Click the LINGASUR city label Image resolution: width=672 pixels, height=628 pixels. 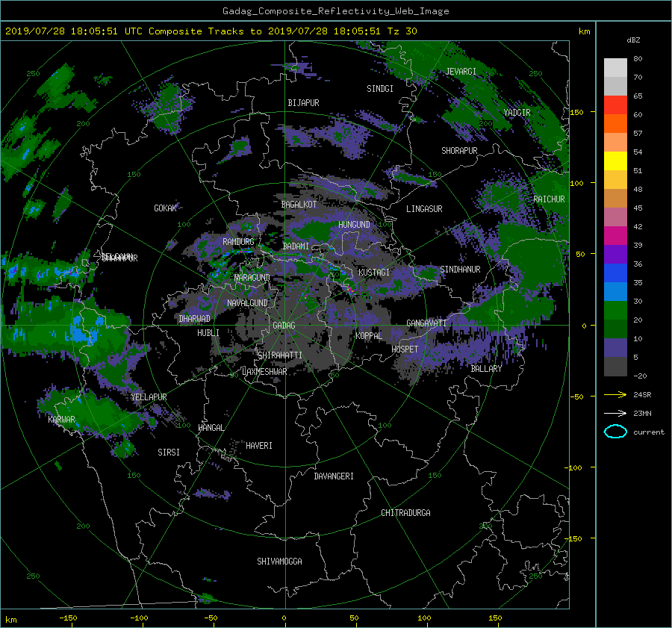(424, 209)
